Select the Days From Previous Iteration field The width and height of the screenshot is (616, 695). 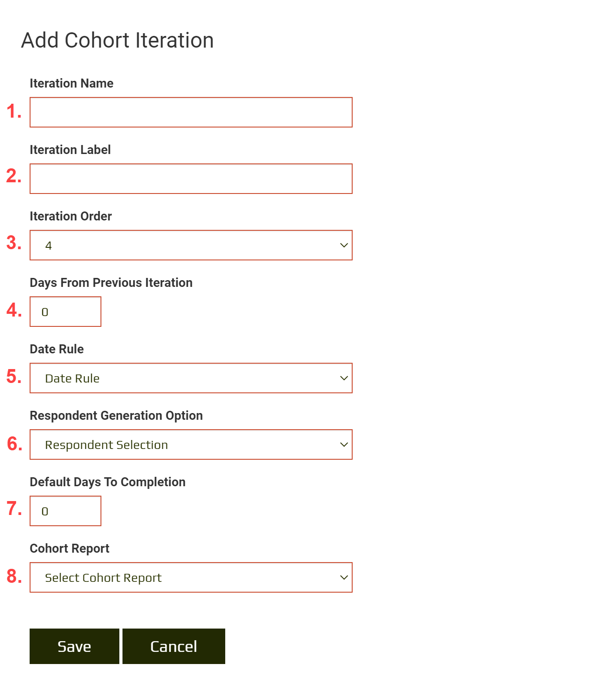coord(65,311)
